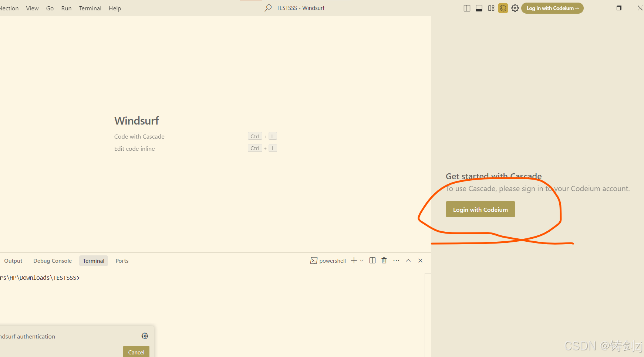Click Get started with Cascade heading

493,176
